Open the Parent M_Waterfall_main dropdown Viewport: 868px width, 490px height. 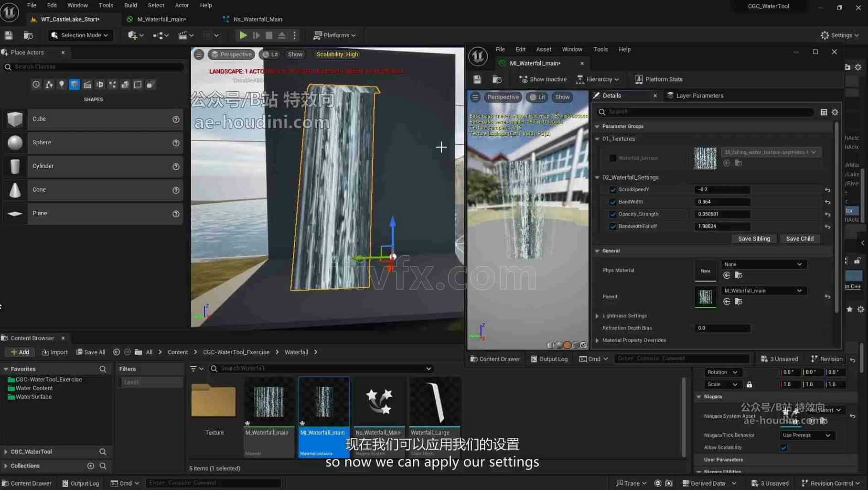(x=763, y=291)
